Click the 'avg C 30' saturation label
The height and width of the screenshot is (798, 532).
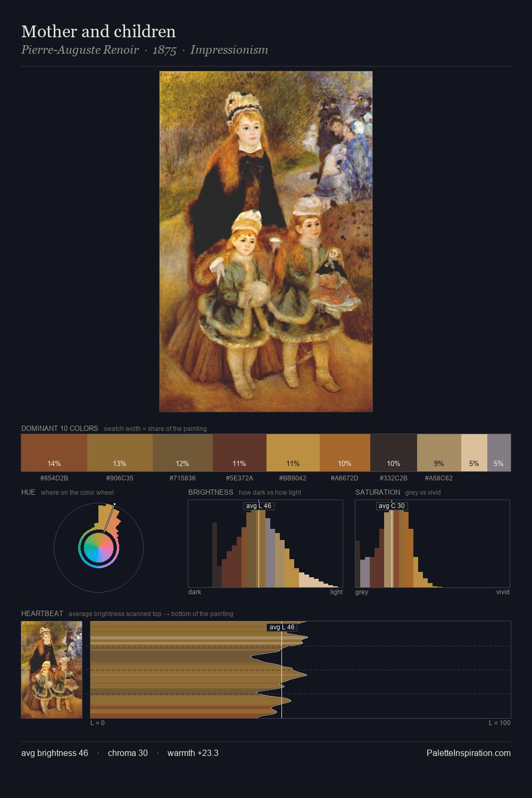pyautogui.click(x=392, y=506)
